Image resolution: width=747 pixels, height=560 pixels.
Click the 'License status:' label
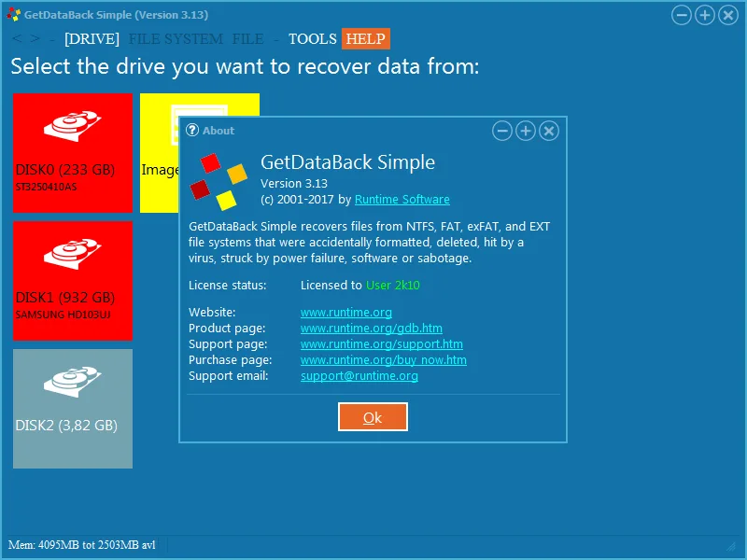[227, 286]
